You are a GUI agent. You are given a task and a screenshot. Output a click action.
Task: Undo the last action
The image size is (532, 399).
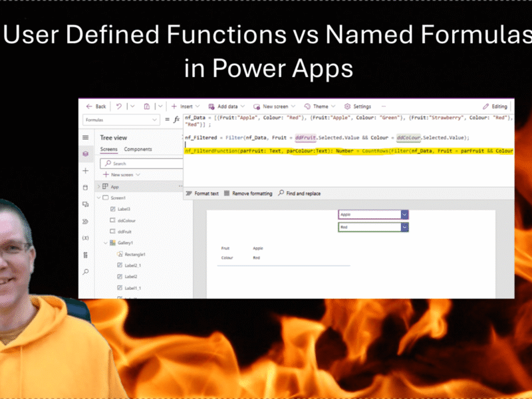[119, 106]
